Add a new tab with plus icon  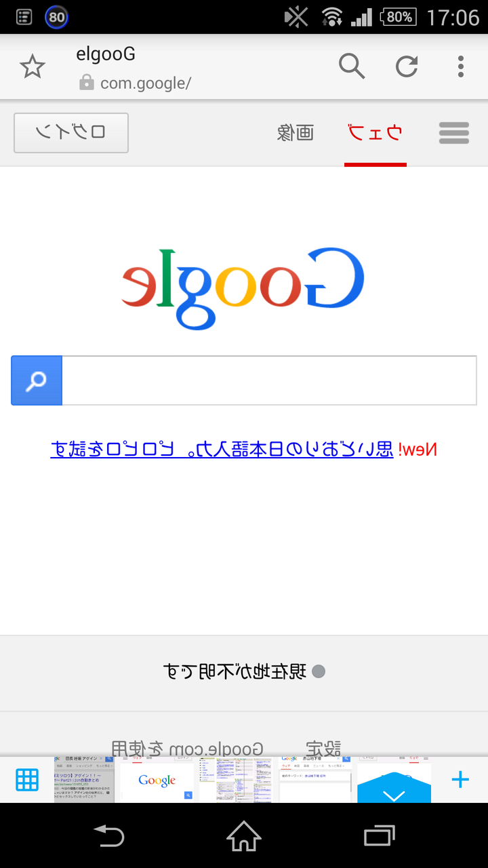(x=460, y=780)
